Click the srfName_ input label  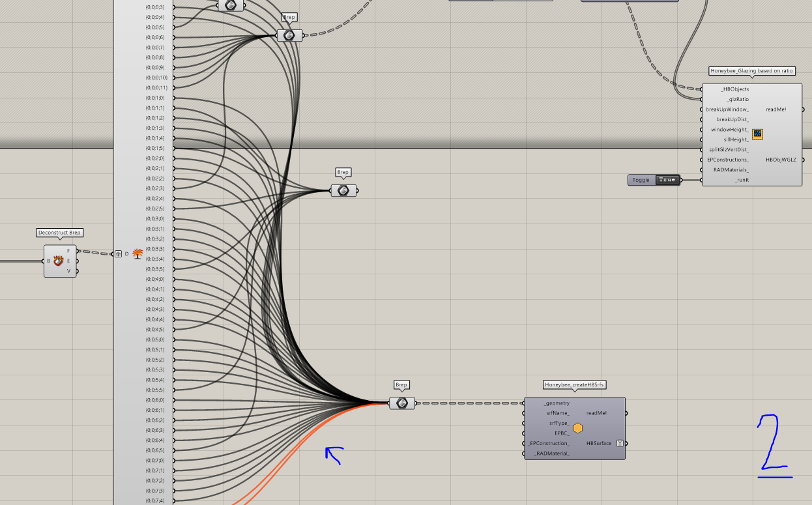click(x=558, y=413)
